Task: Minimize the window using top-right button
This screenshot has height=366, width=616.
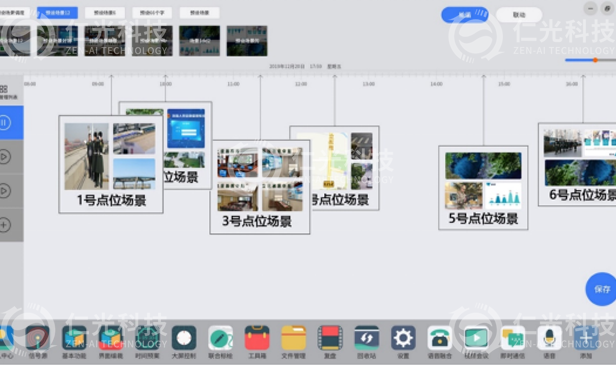Action: 590,8
